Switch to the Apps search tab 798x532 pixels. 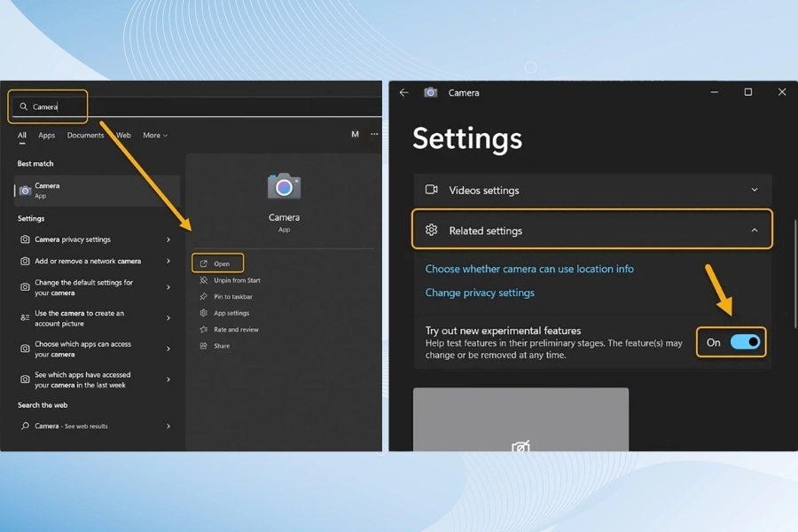46,135
